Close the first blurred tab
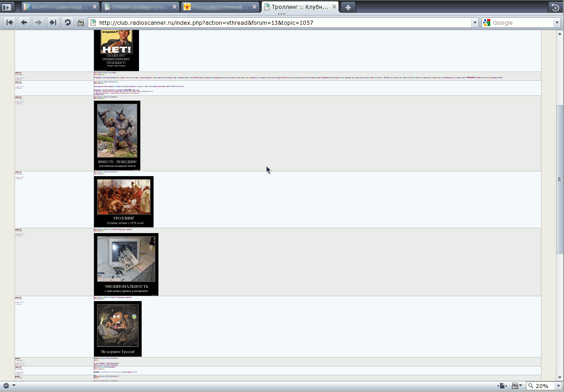 click(x=94, y=7)
